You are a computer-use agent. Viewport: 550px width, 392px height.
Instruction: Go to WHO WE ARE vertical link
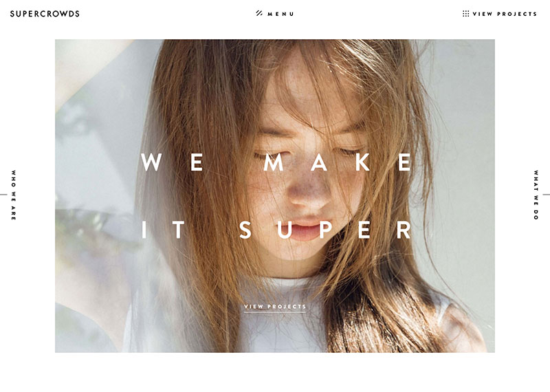coord(13,195)
